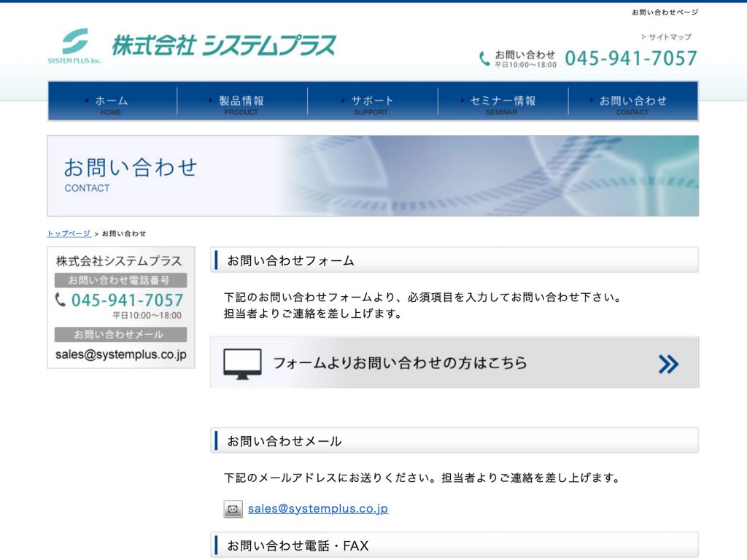Click the double chevron arrow on form banner
Image resolution: width=747 pixels, height=560 pixels.
click(668, 365)
